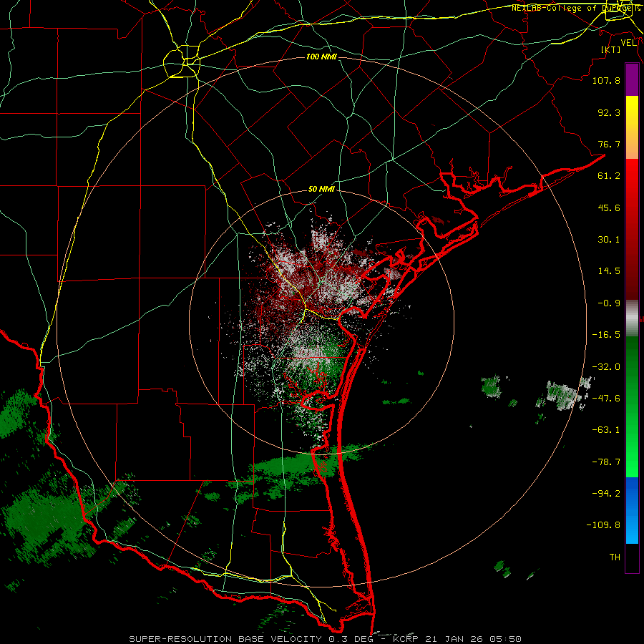Click the VEL legend title

(628, 43)
